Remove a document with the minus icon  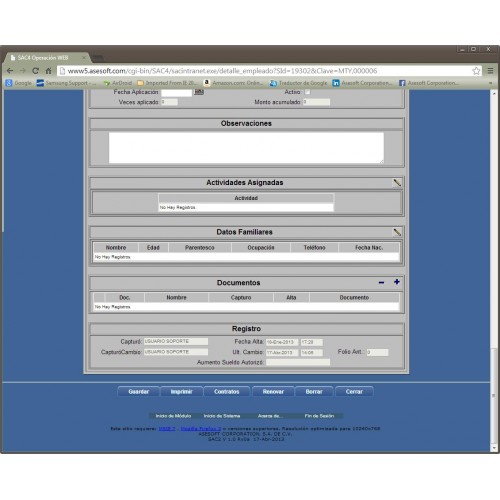[381, 283]
